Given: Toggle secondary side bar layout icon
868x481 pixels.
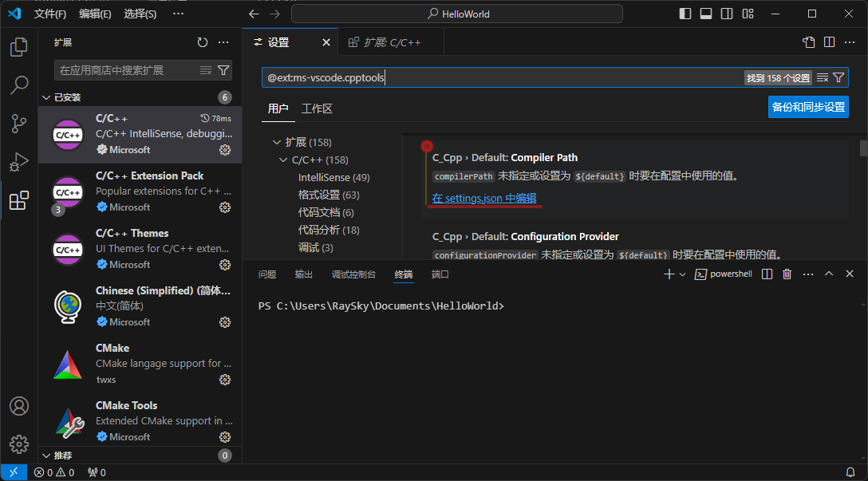Looking at the screenshot, I should point(727,14).
